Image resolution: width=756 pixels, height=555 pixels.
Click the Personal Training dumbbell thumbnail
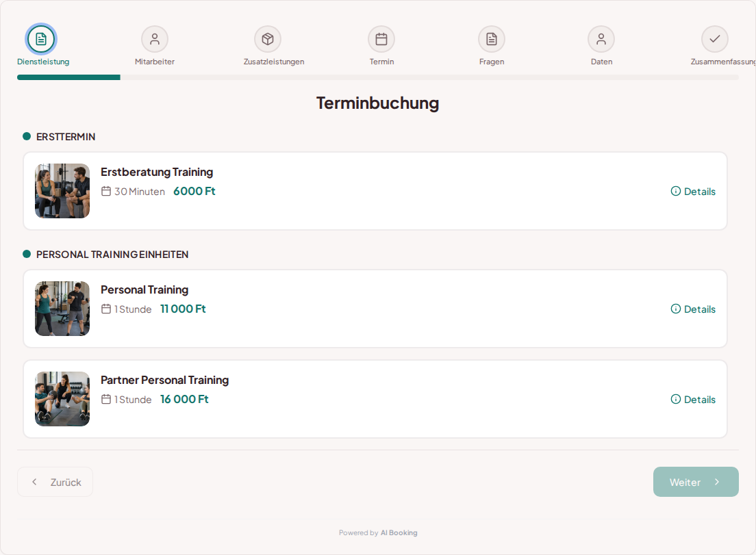tap(62, 309)
